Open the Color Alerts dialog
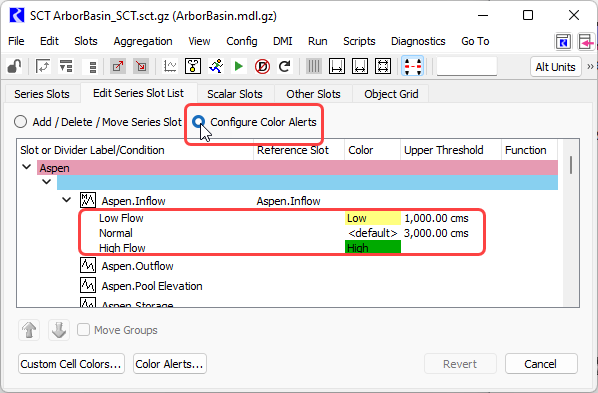The width and height of the screenshot is (598, 393). click(x=169, y=364)
